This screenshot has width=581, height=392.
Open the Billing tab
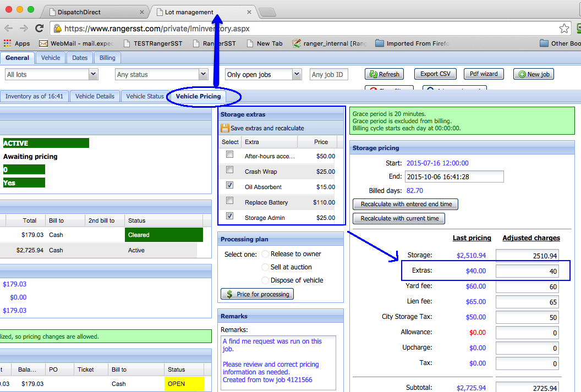click(x=107, y=58)
